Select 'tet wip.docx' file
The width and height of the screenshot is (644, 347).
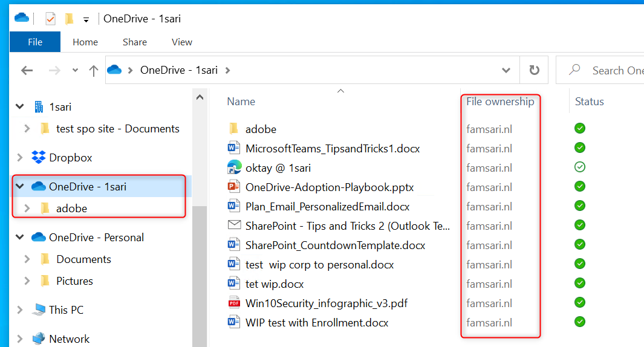tap(275, 284)
